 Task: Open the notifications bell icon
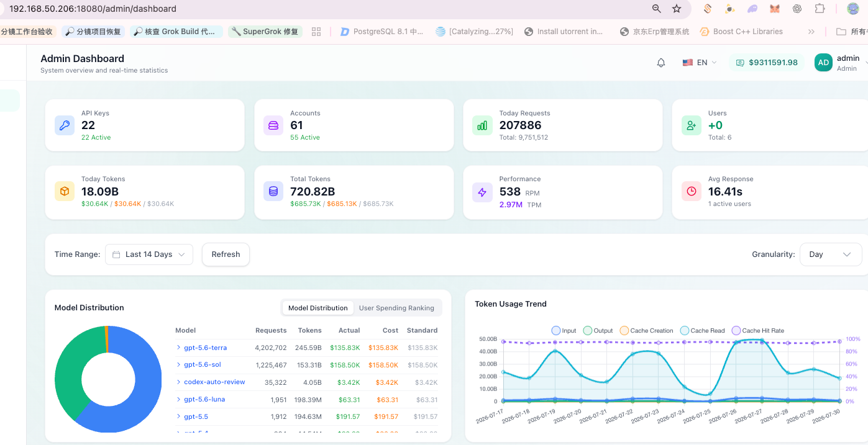[x=661, y=63]
